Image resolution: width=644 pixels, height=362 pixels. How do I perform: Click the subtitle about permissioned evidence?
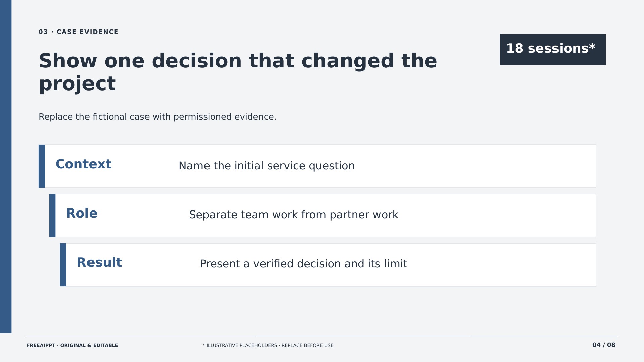click(157, 117)
